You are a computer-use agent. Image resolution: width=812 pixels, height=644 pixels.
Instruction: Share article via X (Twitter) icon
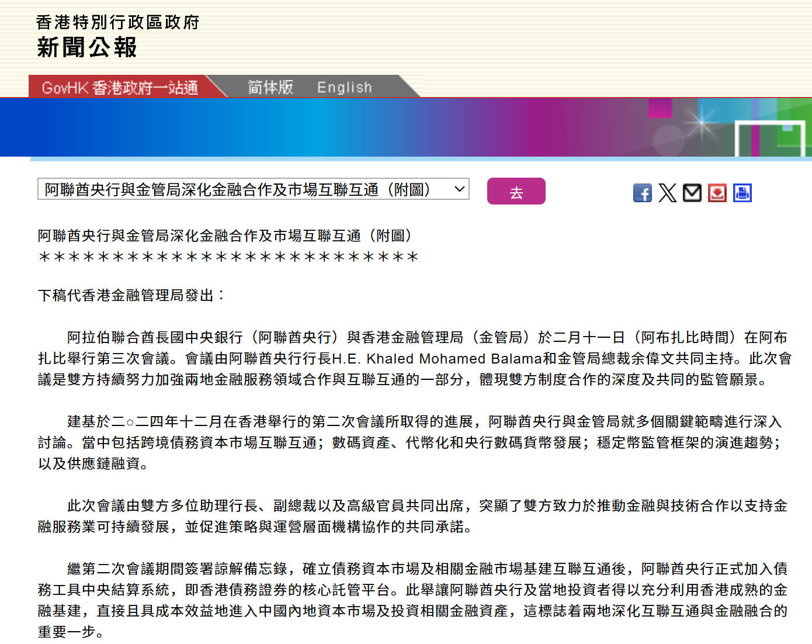pos(667,193)
